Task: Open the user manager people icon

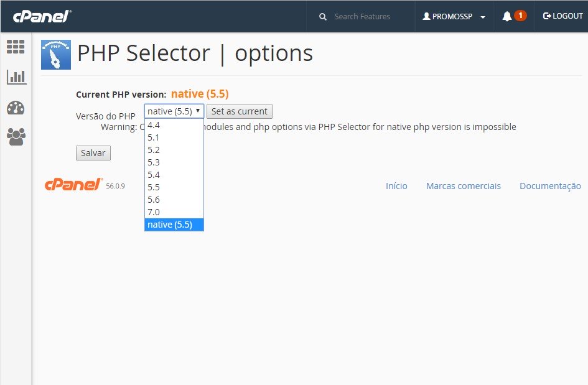Action: click(x=16, y=137)
